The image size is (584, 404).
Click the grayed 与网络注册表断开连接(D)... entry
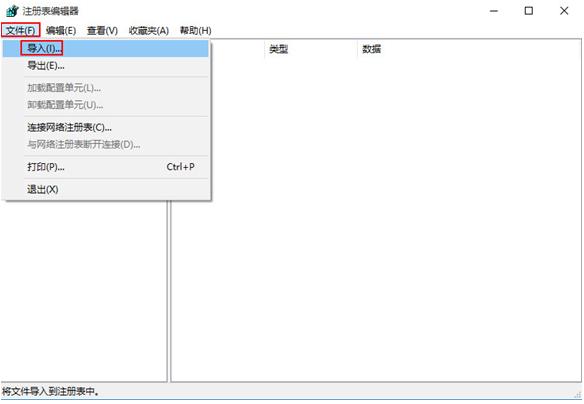coord(105,144)
